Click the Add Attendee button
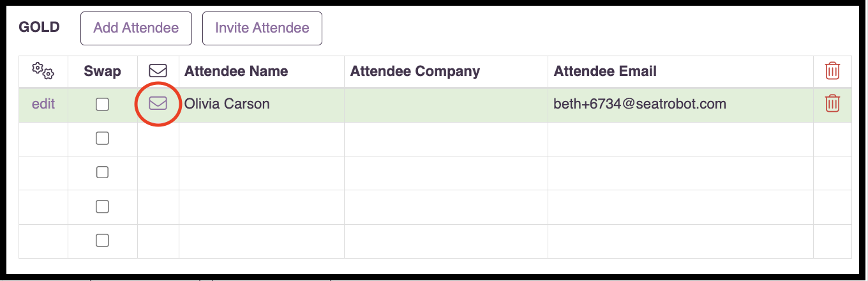The width and height of the screenshot is (868, 281). pyautogui.click(x=136, y=28)
